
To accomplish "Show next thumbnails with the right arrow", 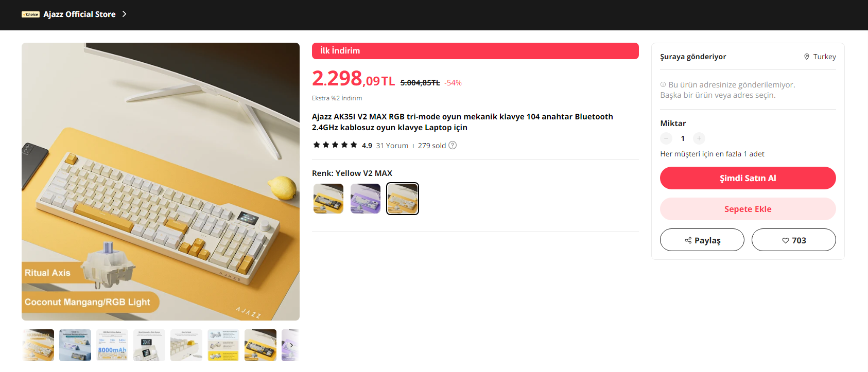I will coord(291,345).
